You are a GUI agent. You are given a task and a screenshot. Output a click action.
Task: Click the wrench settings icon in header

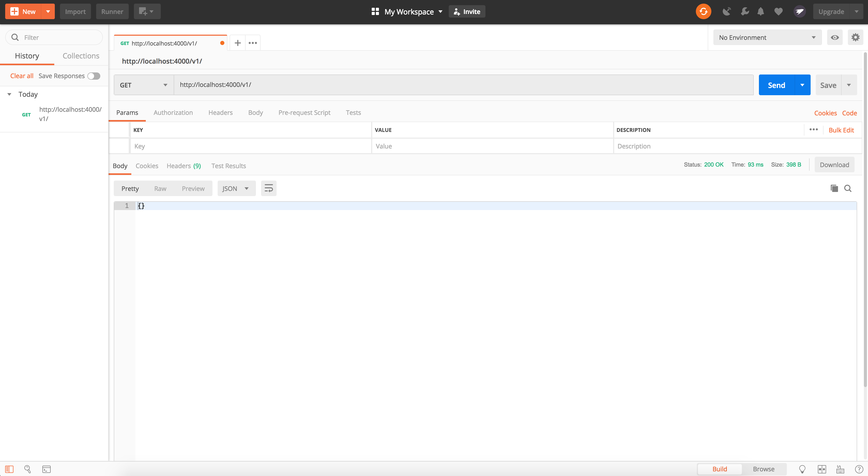click(745, 11)
